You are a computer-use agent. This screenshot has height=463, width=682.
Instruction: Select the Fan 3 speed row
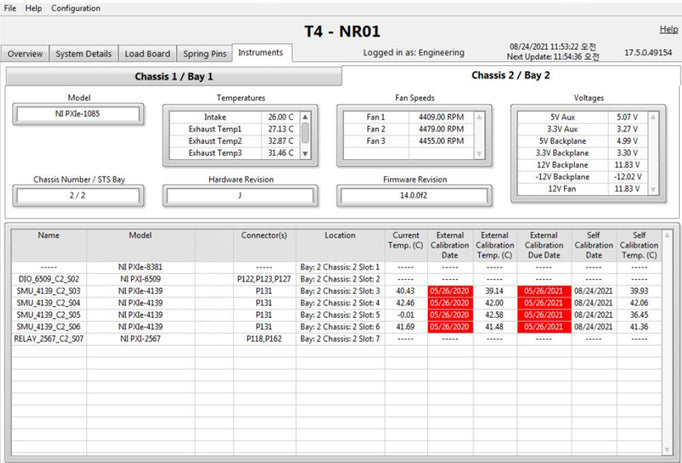[408, 141]
